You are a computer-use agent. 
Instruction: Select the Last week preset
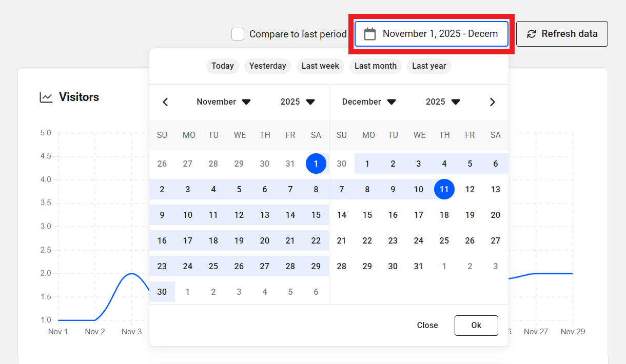click(x=320, y=66)
